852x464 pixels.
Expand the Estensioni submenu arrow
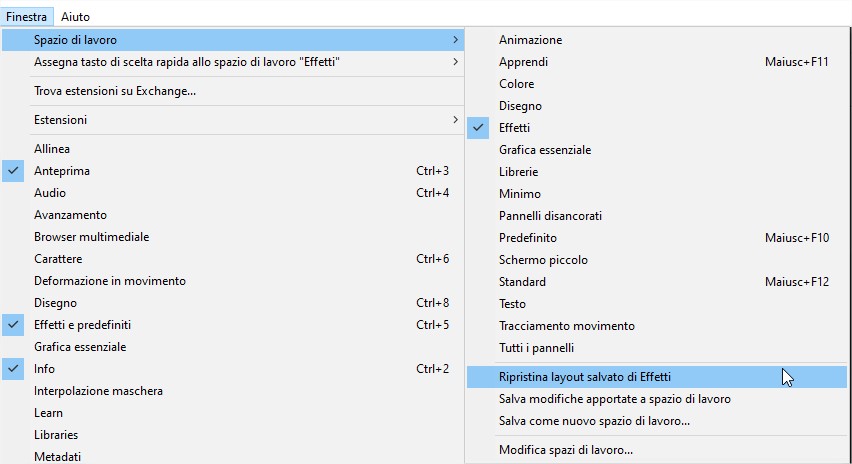pos(456,120)
